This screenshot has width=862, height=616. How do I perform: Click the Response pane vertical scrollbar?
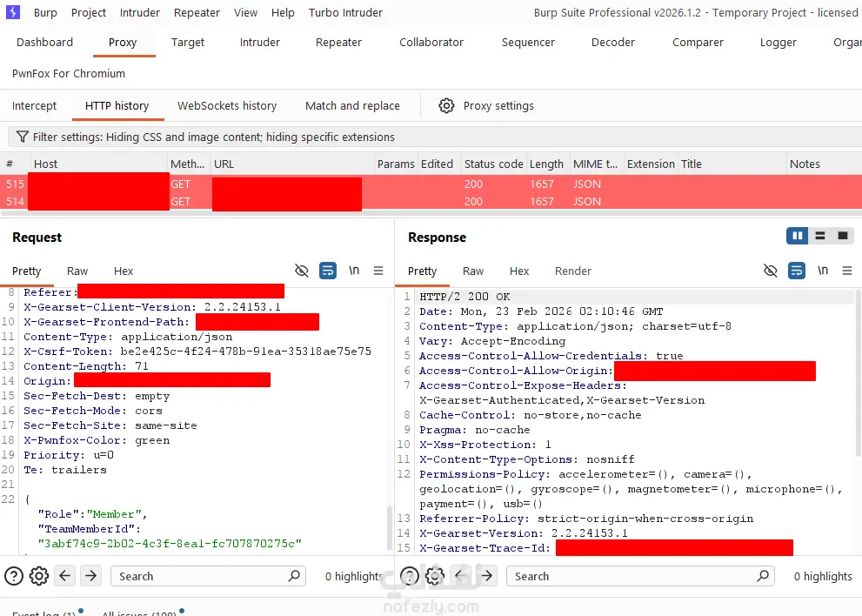(858, 374)
